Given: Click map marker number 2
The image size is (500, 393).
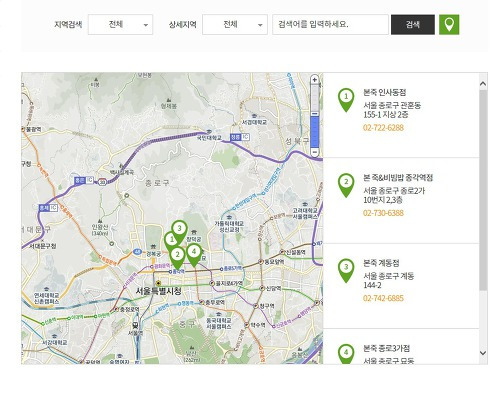Looking at the screenshot, I should tap(178, 257).
